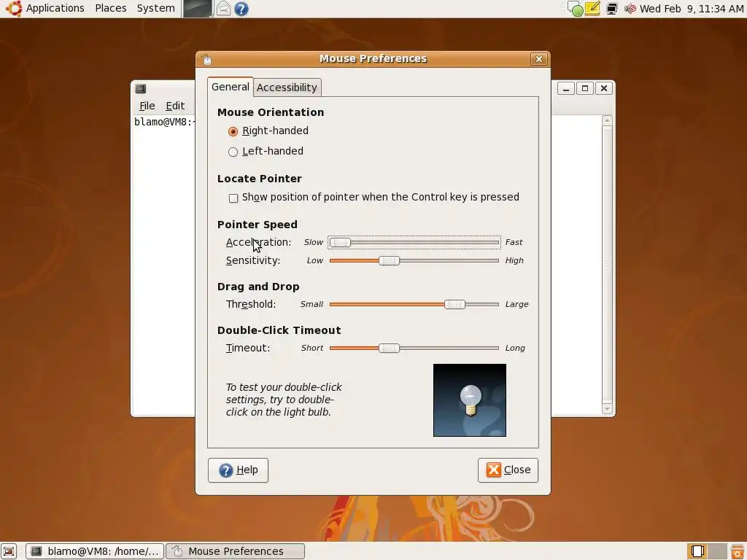Close the terminal window
This screenshot has width=747, height=560.
pyautogui.click(x=603, y=88)
